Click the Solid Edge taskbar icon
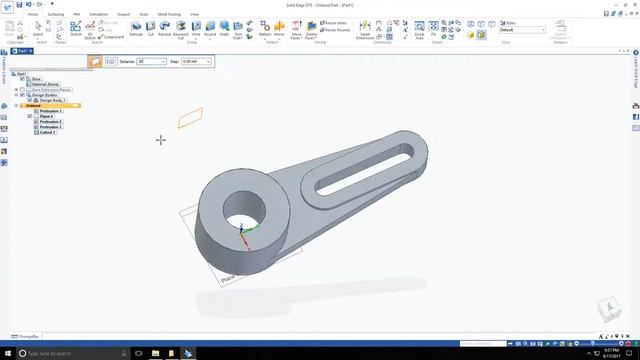Image resolution: width=640 pixels, height=360 pixels. 188,353
